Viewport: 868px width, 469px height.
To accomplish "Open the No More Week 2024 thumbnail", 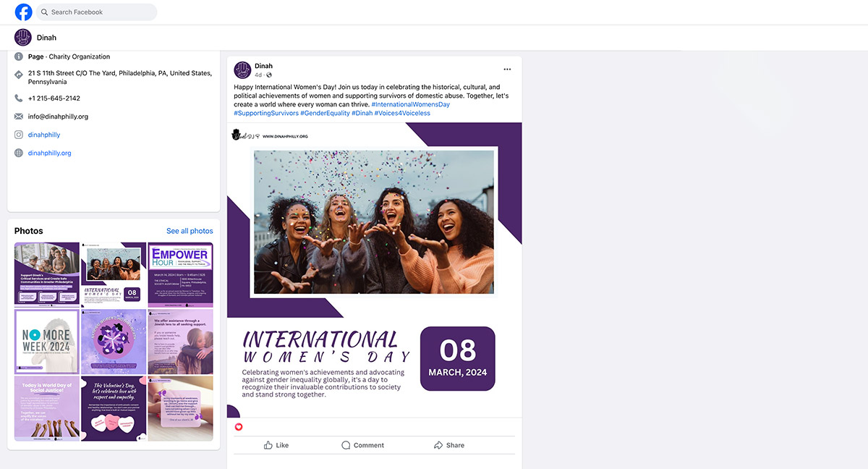I will (x=47, y=341).
